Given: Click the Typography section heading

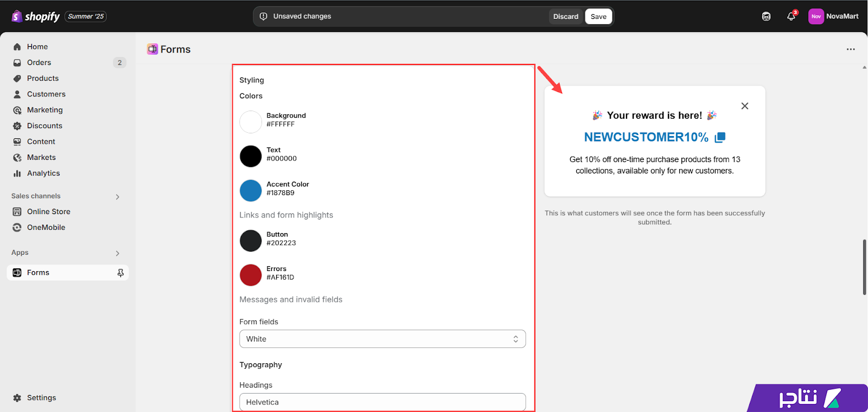Looking at the screenshot, I should (x=261, y=365).
